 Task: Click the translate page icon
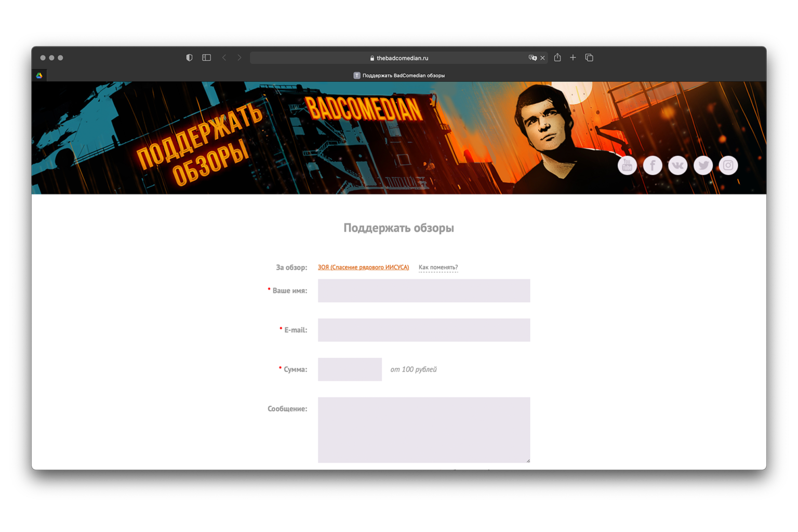[x=533, y=58]
